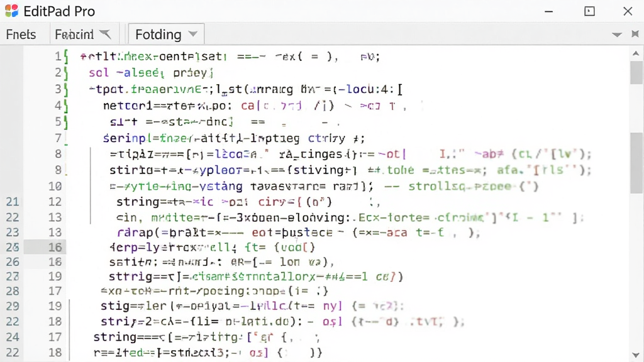The image size is (644, 362).
Task: Click the 'ferp=ly' code on line 16
Action: point(135,248)
